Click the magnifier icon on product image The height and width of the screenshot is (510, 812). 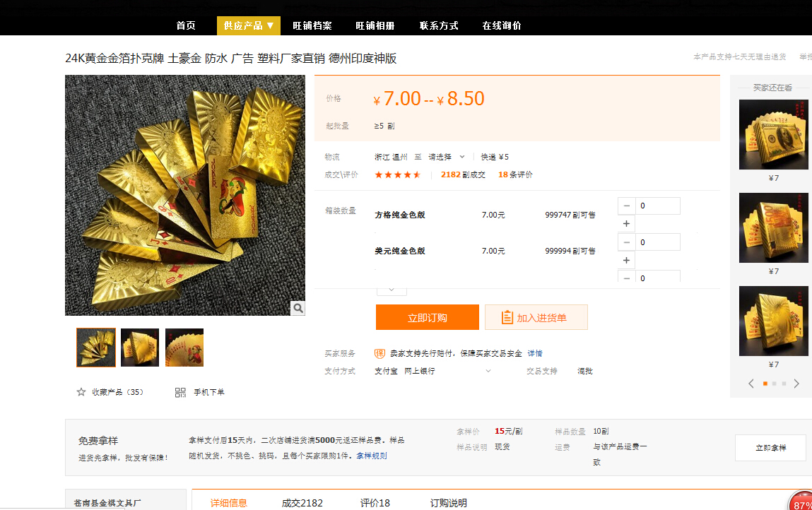tap(298, 308)
